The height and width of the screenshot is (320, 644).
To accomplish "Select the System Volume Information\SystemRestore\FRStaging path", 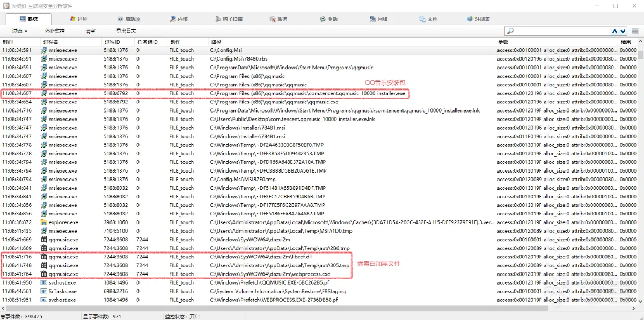I will click(278, 291).
